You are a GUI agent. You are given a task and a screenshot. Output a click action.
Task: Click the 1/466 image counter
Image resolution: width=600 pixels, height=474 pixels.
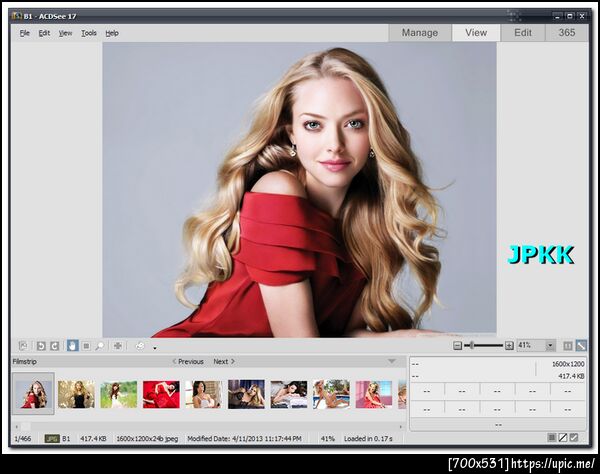coord(23,438)
